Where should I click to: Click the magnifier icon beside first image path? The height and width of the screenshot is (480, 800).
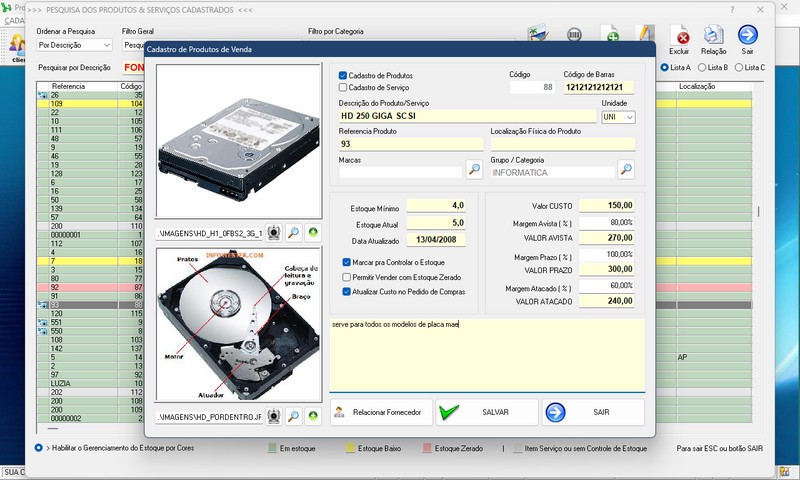pyautogui.click(x=294, y=233)
